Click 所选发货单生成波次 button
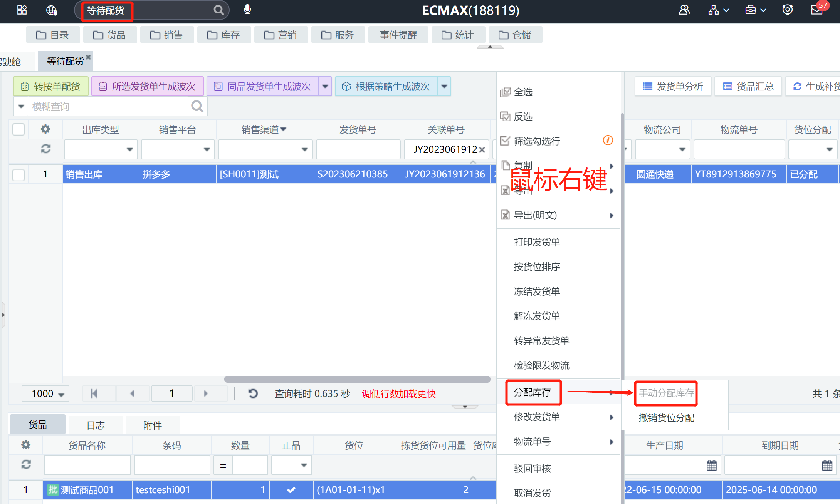Image resolution: width=840 pixels, height=504 pixels. (147, 86)
